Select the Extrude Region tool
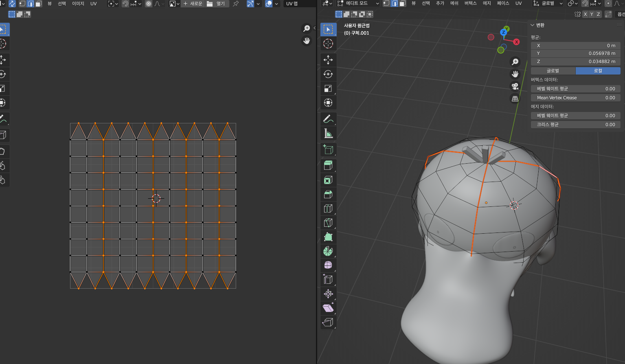 pos(328,166)
